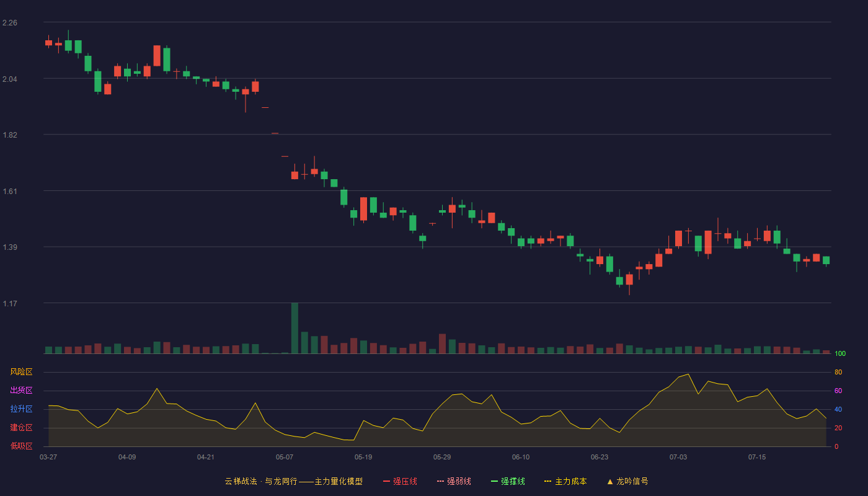Screen dimensions: 868x496
Task: Toggle the 主力成本 legend item
Action: coord(565,481)
